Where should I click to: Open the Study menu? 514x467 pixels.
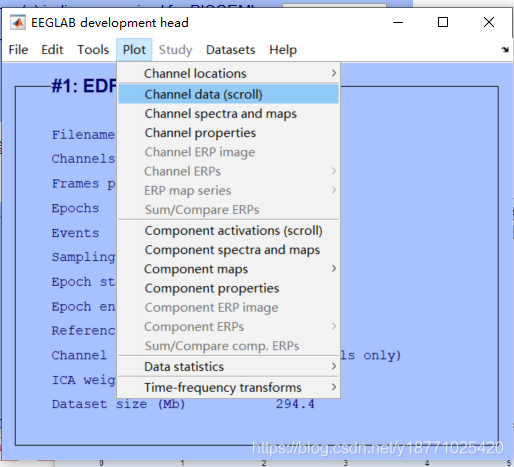point(176,50)
